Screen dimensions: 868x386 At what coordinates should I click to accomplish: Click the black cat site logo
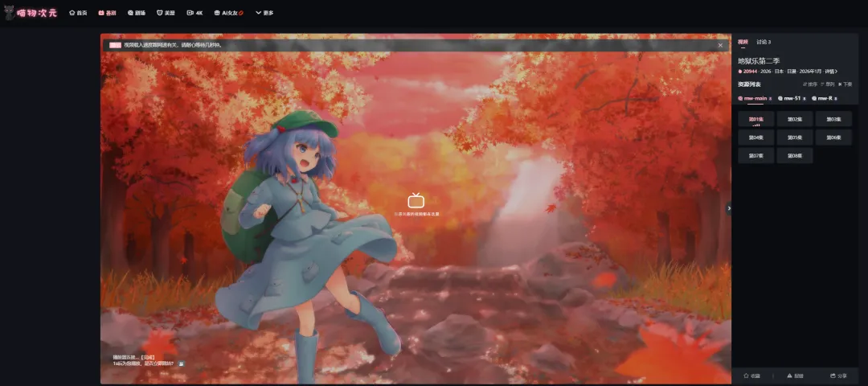pyautogui.click(x=31, y=13)
